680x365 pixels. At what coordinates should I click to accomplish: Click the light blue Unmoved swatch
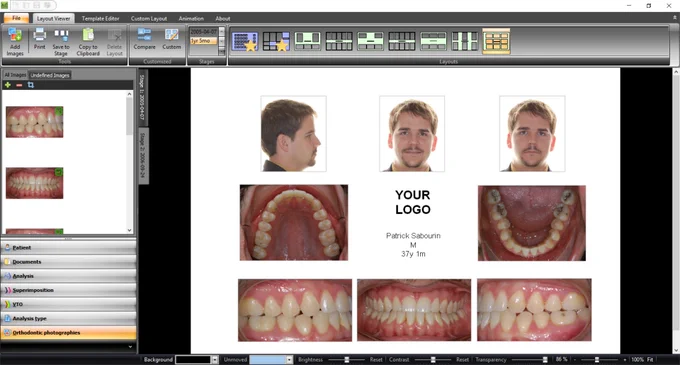pos(268,360)
